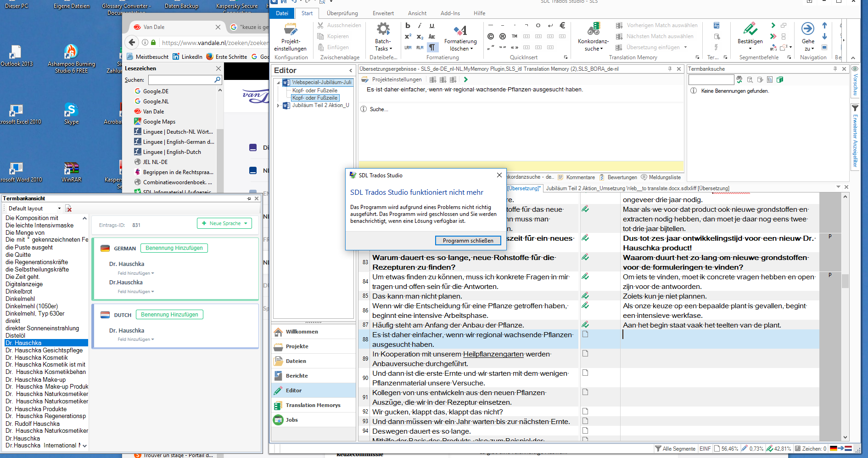Switch to the Überprüfung ribbon tab

tap(342, 13)
